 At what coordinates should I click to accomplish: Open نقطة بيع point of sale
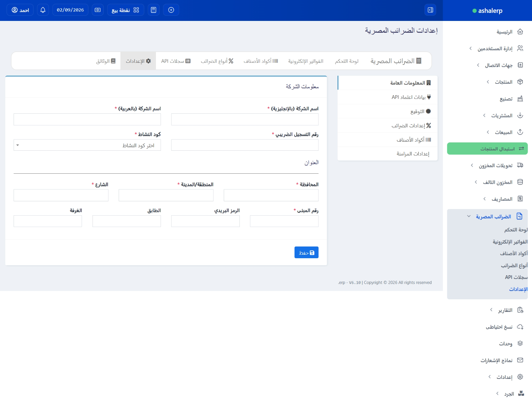point(125,10)
